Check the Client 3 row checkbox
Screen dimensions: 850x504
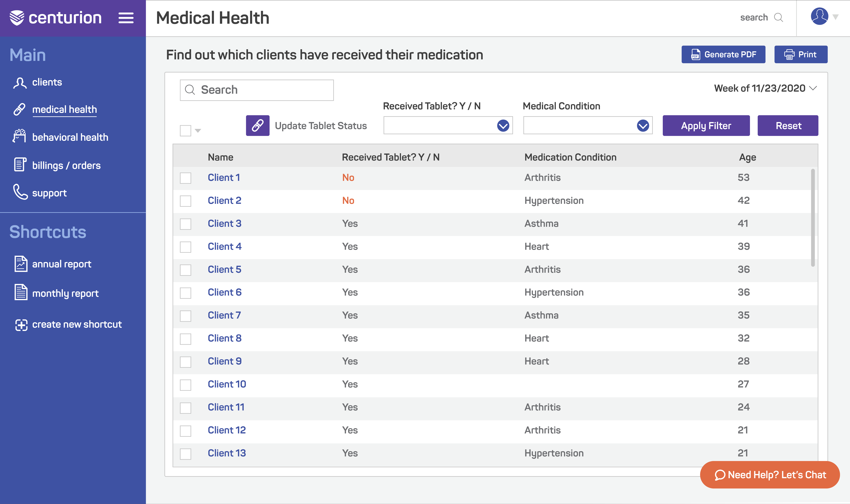point(186,224)
